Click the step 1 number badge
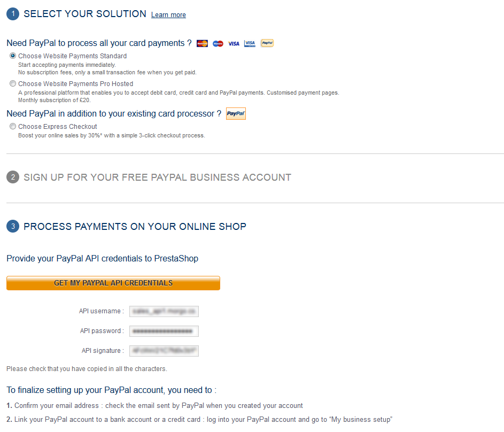This screenshot has width=504, height=432. pyautogui.click(x=13, y=14)
